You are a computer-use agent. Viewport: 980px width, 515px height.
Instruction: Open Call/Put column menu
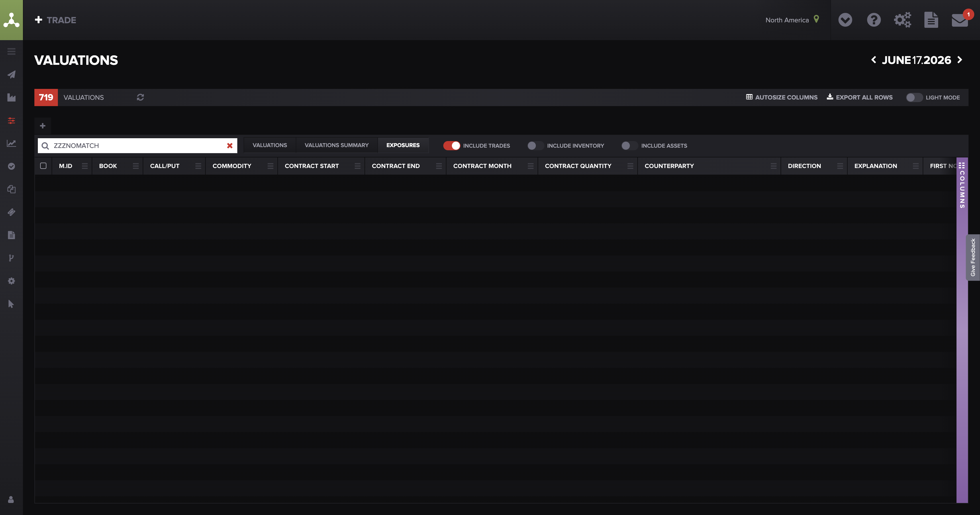198,166
